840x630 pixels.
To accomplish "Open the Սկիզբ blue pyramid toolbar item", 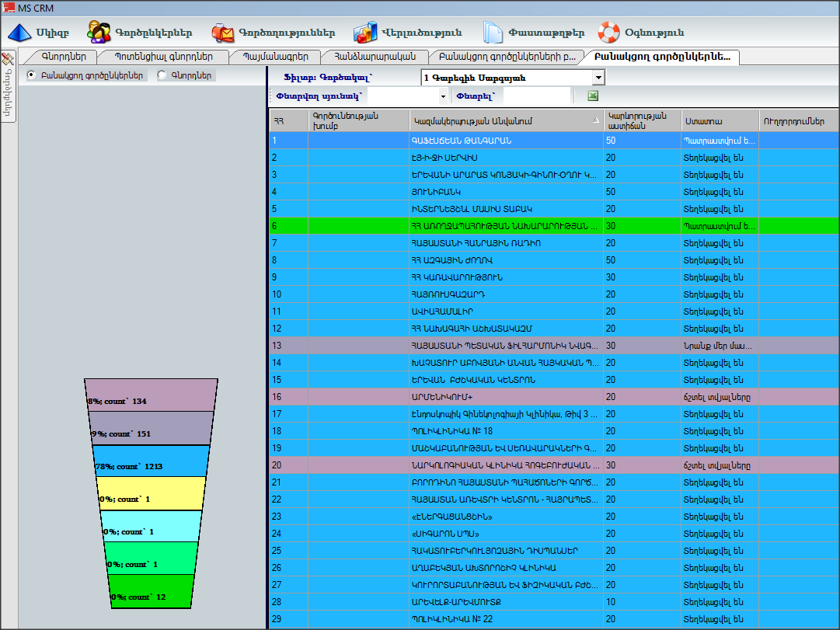I will 39,33.
